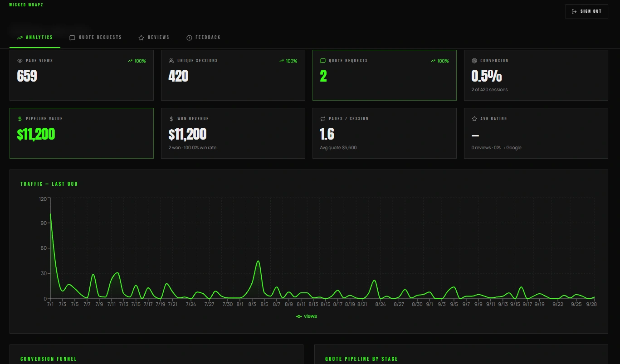Click the 7/1 traffic peak on chart
This screenshot has width=620, height=364.
(x=50, y=214)
